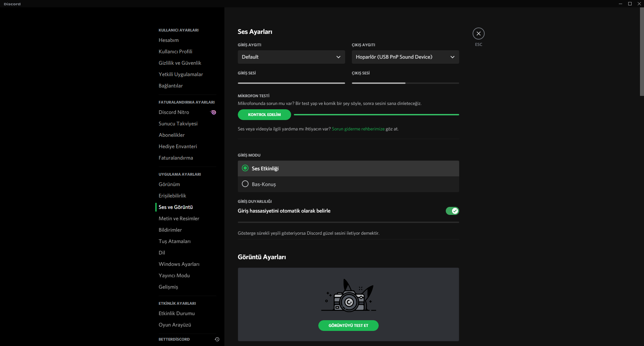Adjust the Çıkış Sesi volume slider
This screenshot has width=644, height=346.
[405, 83]
